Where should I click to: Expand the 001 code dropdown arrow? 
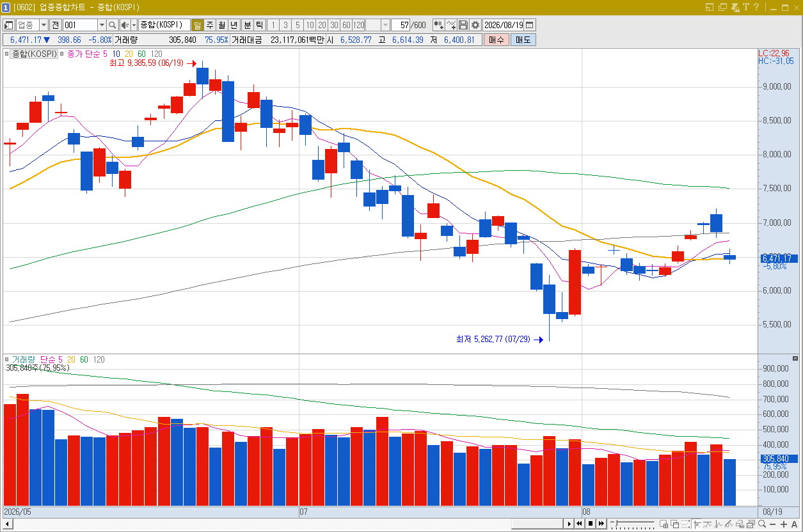(102, 25)
